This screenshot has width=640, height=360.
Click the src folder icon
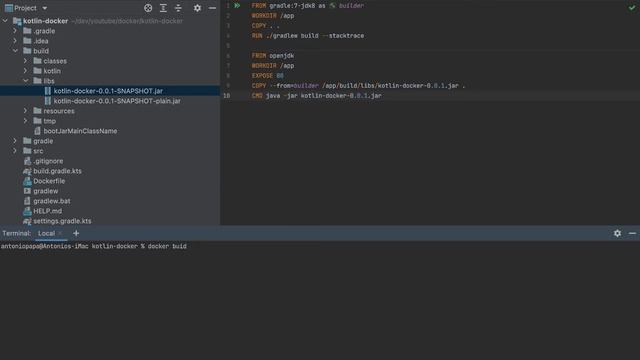[27, 151]
